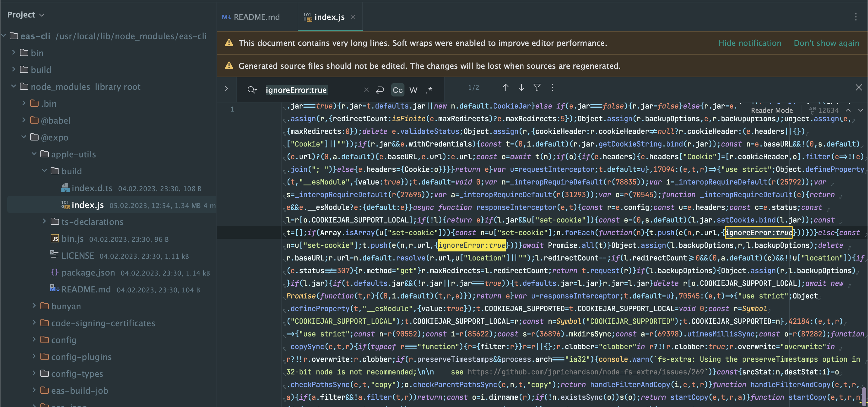This screenshot has width=868, height=407.
Task: Select package.json in project tree
Action: tap(88, 272)
